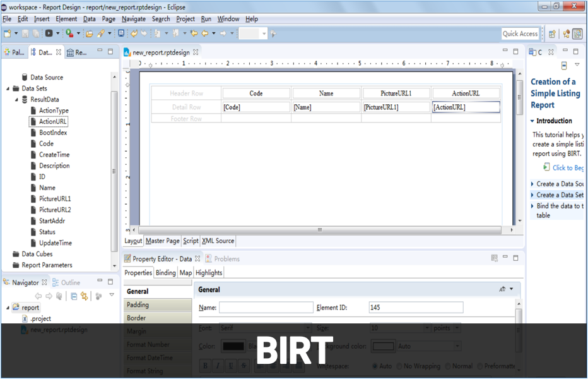Click the Element ID field showing 145
Viewport: 588px width, 379px height.
point(416,307)
